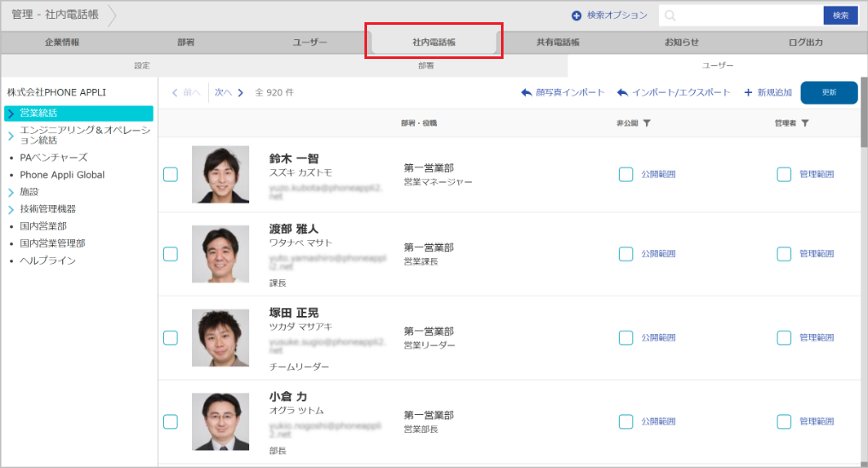The width and height of the screenshot is (868, 468).
Task: Open 公開範囲 link for 小倉 力
Action: coord(658,421)
